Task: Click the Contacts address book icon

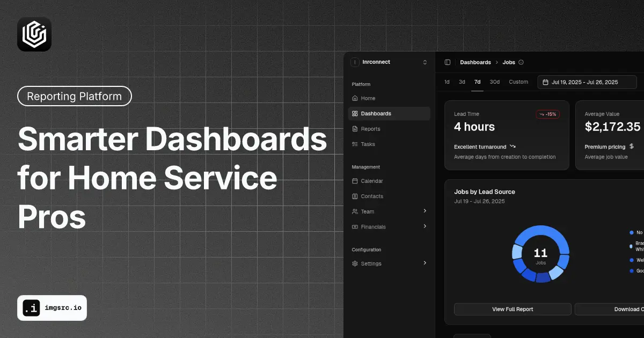Action: click(355, 196)
